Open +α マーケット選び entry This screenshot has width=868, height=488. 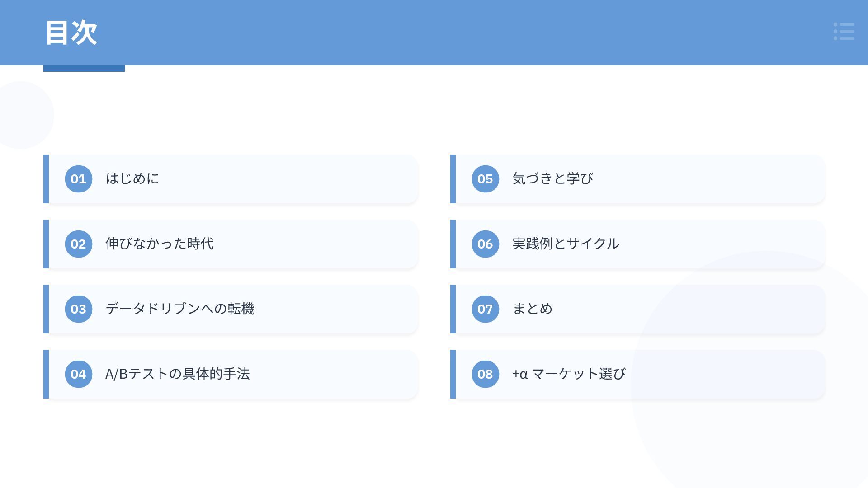pos(637,374)
